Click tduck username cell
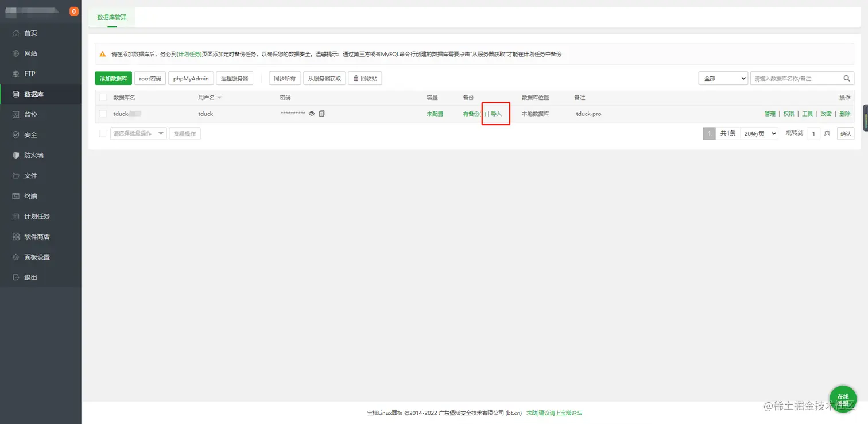 click(206, 114)
